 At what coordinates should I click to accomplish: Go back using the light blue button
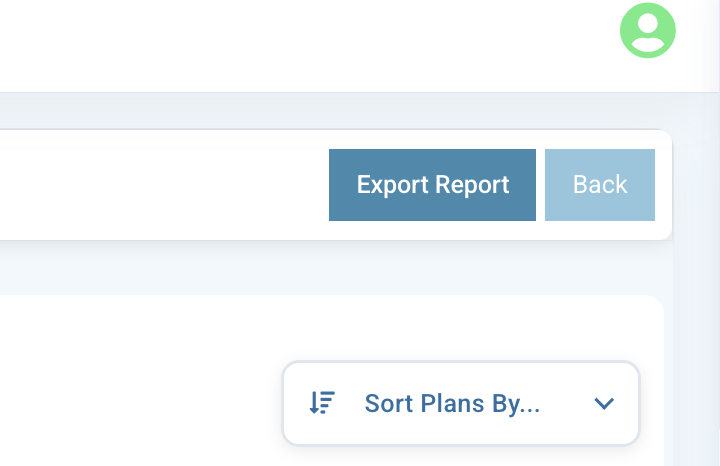600,185
